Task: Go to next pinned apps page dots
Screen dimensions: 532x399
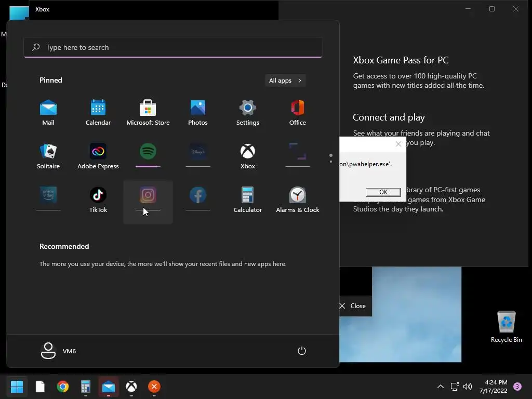Action: 331,158
